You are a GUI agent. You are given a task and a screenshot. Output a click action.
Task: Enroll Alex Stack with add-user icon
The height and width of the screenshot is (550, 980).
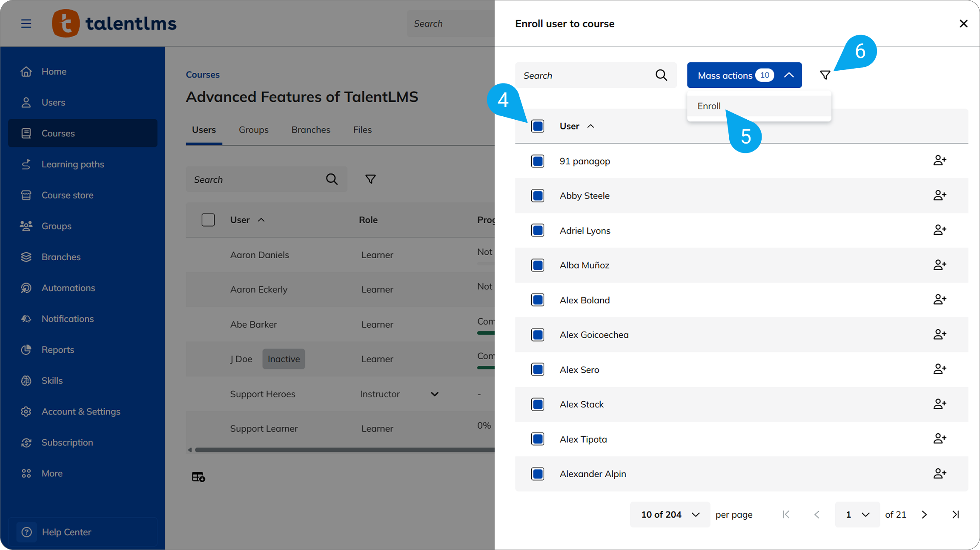pos(940,404)
